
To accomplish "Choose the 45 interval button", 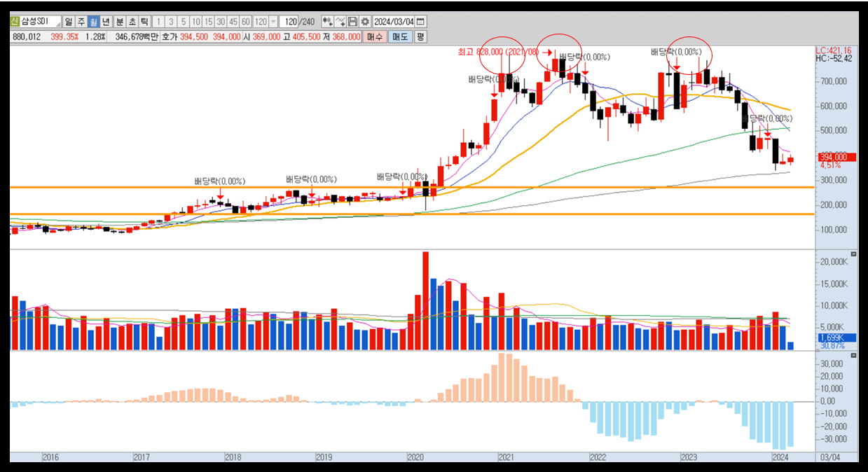I will pos(233,22).
